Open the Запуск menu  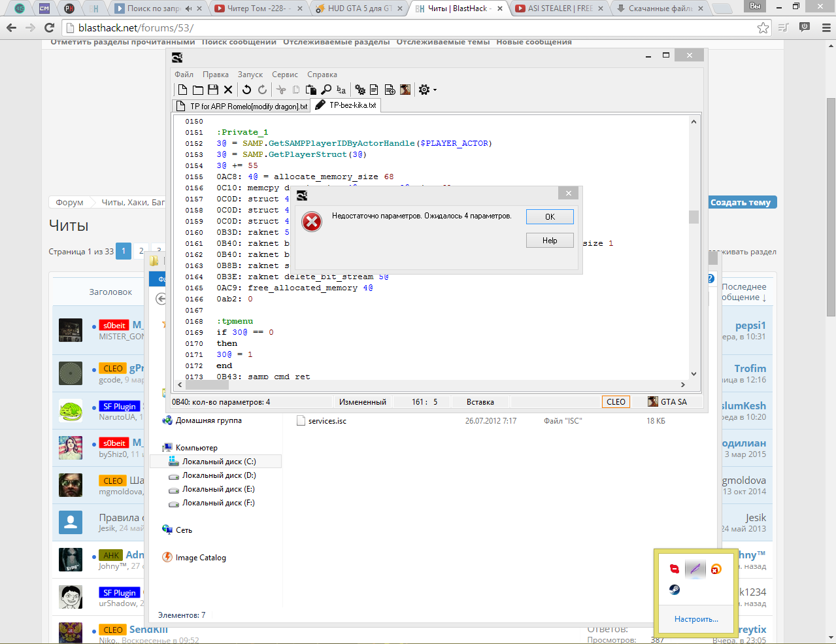point(250,75)
